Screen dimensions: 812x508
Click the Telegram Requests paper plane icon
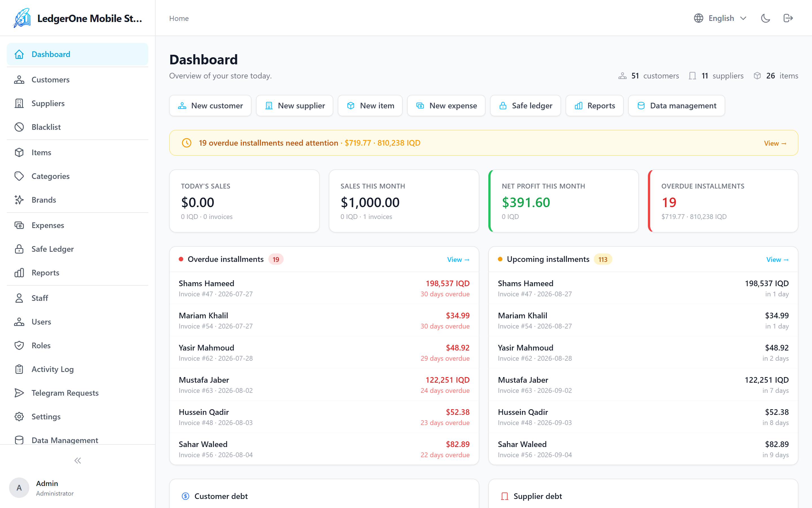19,393
